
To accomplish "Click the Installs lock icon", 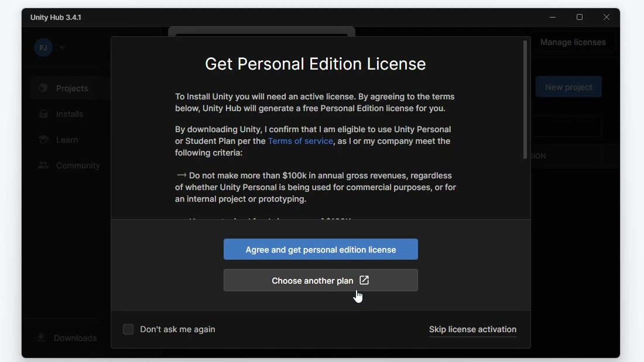I will pyautogui.click(x=43, y=113).
